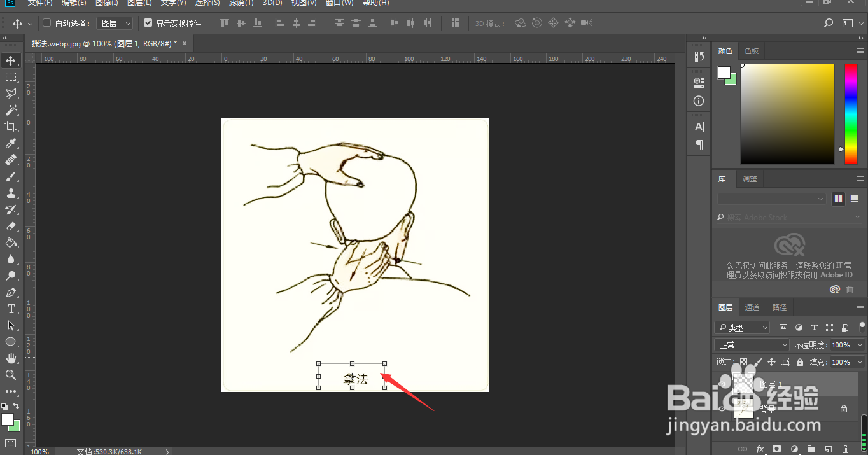868x455 pixels.
Task: Close the 撲法.webp.jpg document tab
Action: [x=185, y=43]
